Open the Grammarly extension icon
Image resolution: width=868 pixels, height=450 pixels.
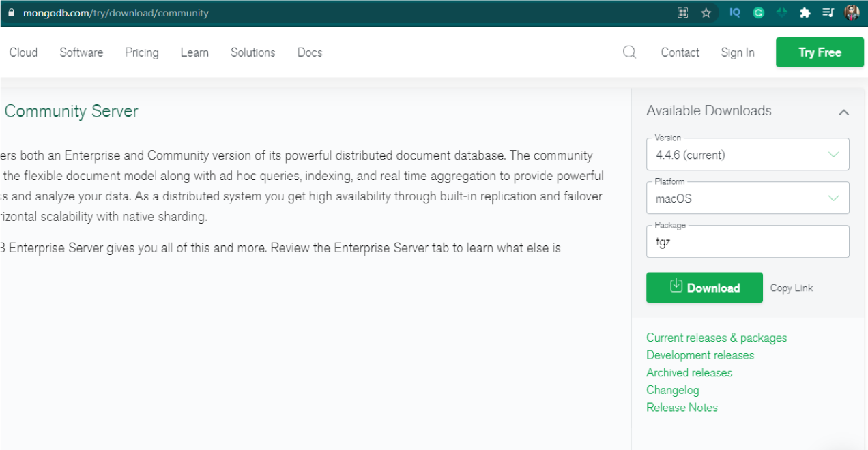tap(758, 13)
